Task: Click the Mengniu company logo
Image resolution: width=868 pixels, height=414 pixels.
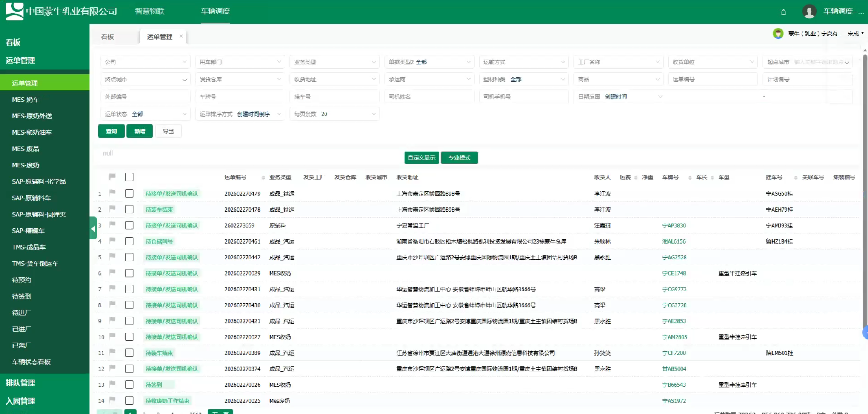Action: click(15, 11)
